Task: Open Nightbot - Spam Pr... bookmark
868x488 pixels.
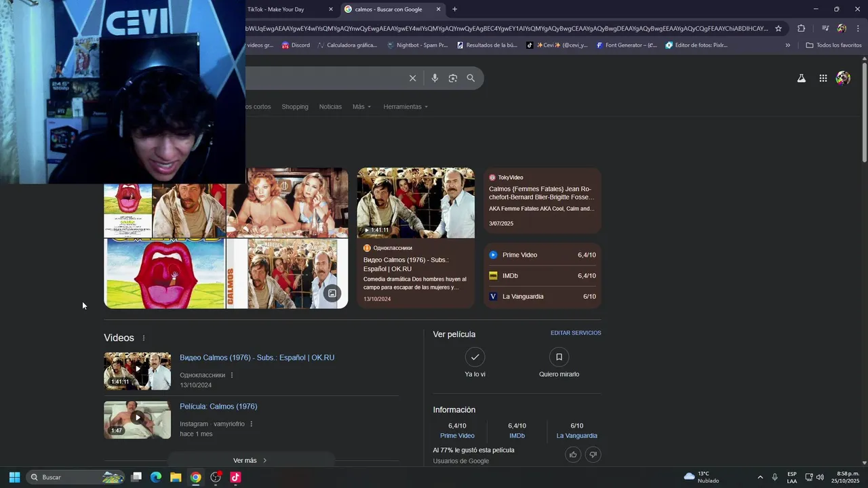Action: tap(417, 45)
